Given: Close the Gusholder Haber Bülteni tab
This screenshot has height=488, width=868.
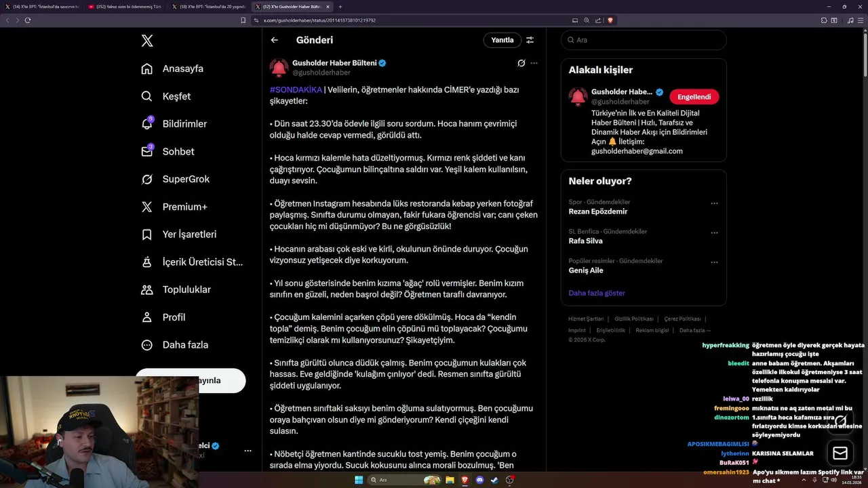Looking at the screenshot, I should [x=328, y=7].
